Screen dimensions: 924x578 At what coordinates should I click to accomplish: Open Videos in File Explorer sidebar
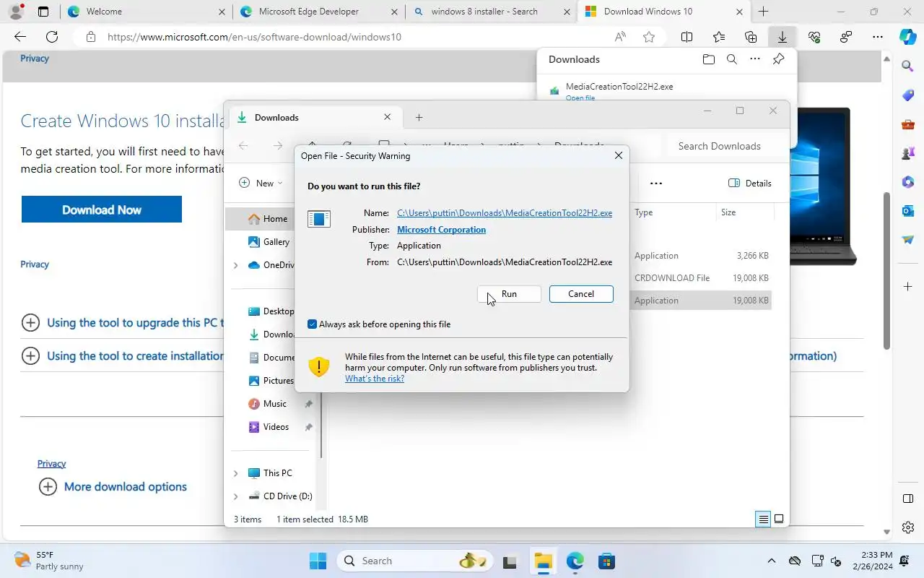(274, 427)
